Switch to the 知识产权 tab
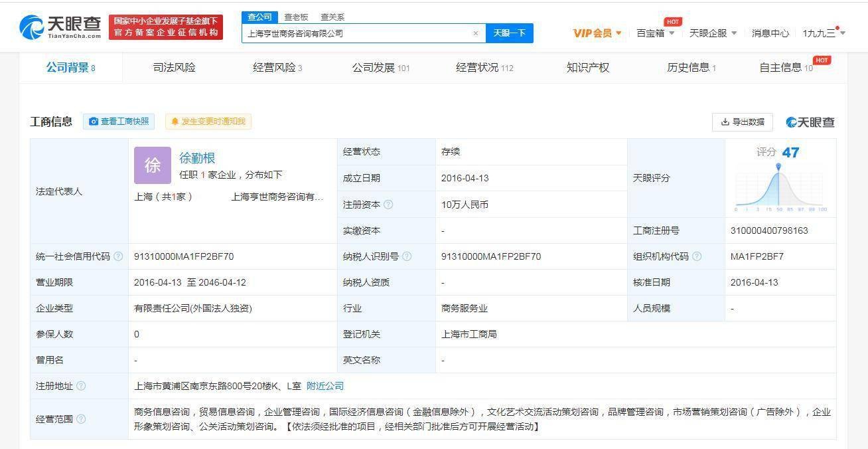 tap(587, 67)
